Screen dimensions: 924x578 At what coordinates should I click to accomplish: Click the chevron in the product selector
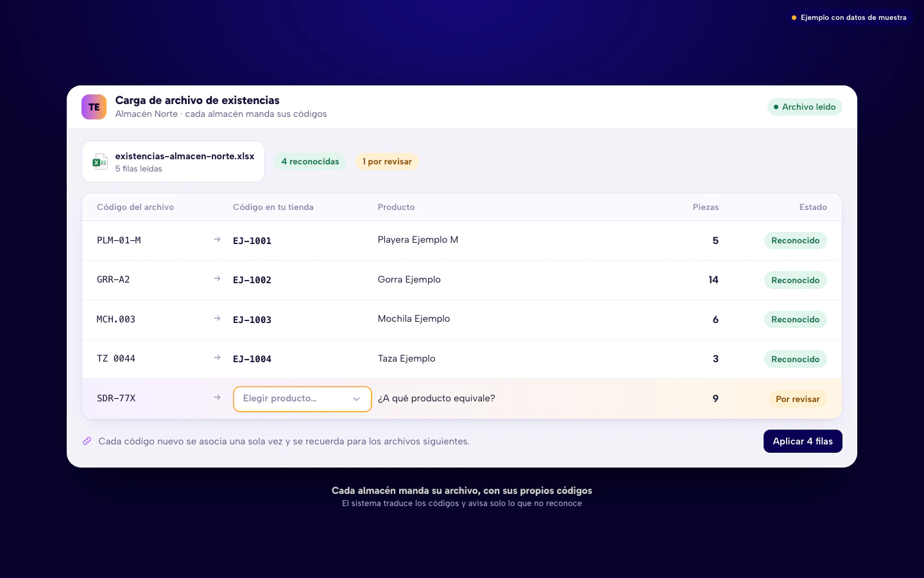(356, 399)
